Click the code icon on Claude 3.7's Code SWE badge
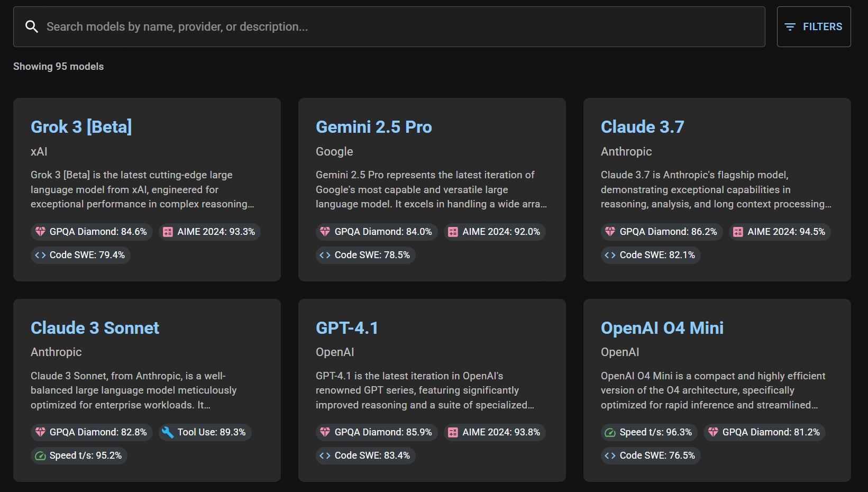868x492 pixels. (610, 255)
